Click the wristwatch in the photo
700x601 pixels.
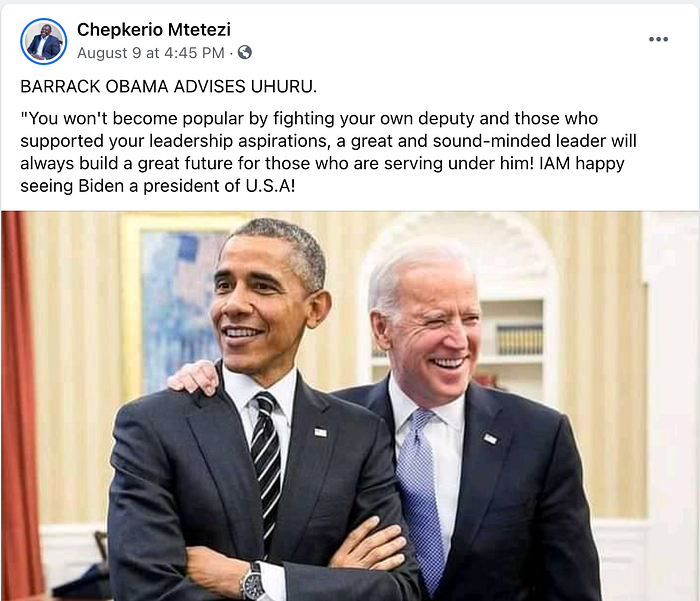[253, 582]
